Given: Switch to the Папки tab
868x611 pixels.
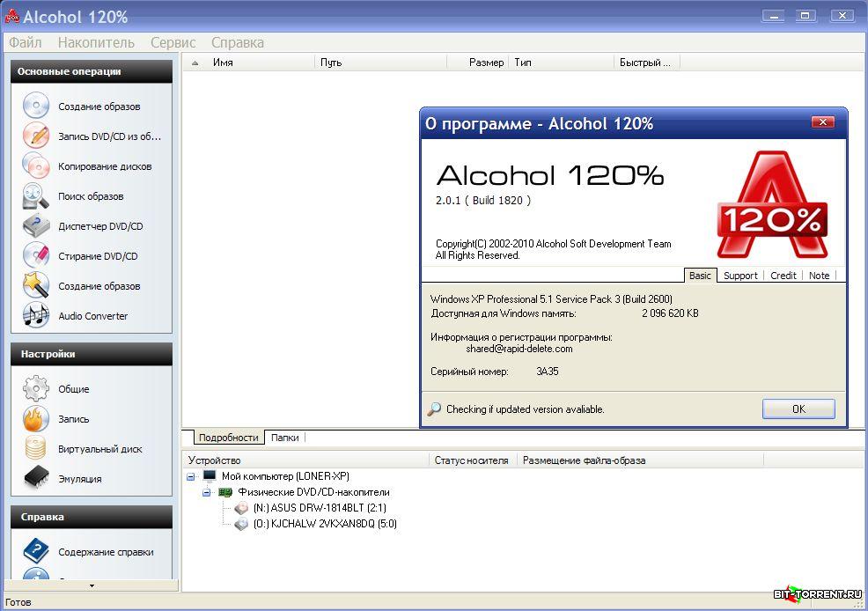Looking at the screenshot, I should [284, 438].
